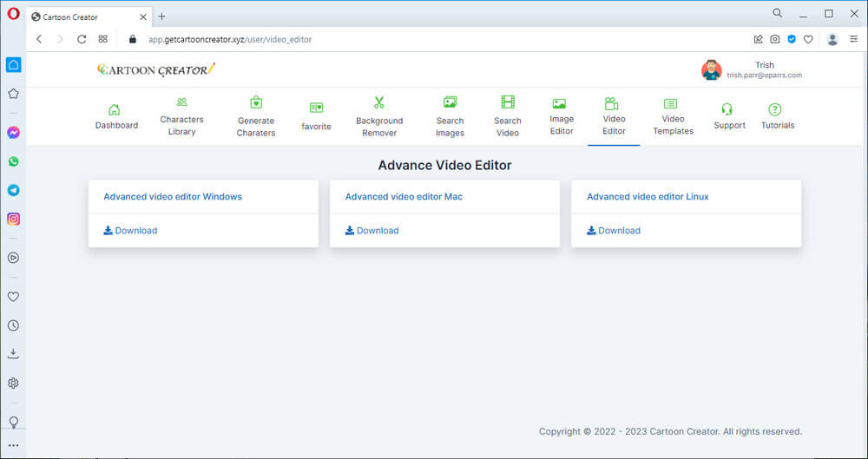Click the address bar padlock icon
Image resolution: width=868 pixels, height=459 pixels.
pyautogui.click(x=132, y=39)
